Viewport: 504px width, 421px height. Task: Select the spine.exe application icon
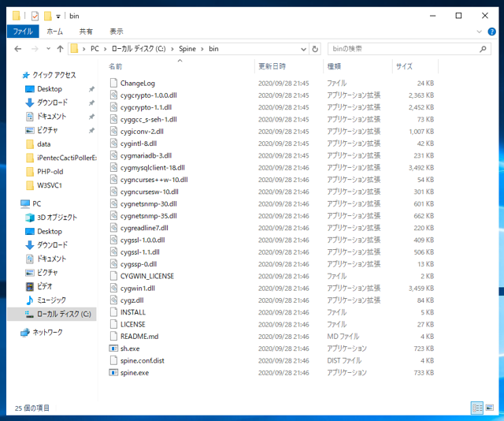point(113,373)
